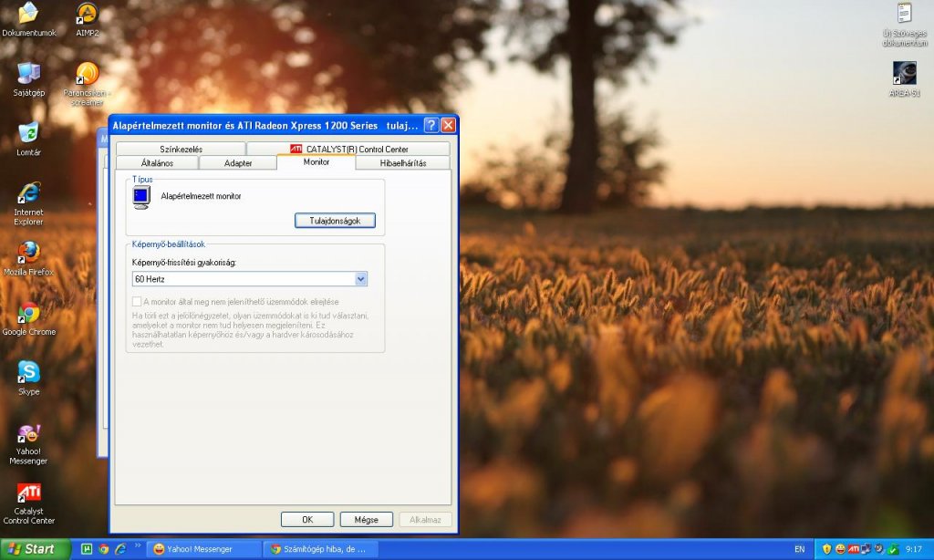934x560 pixels.
Task: Switch to Yahoo! Messenger taskbar button
Action: click(203, 549)
